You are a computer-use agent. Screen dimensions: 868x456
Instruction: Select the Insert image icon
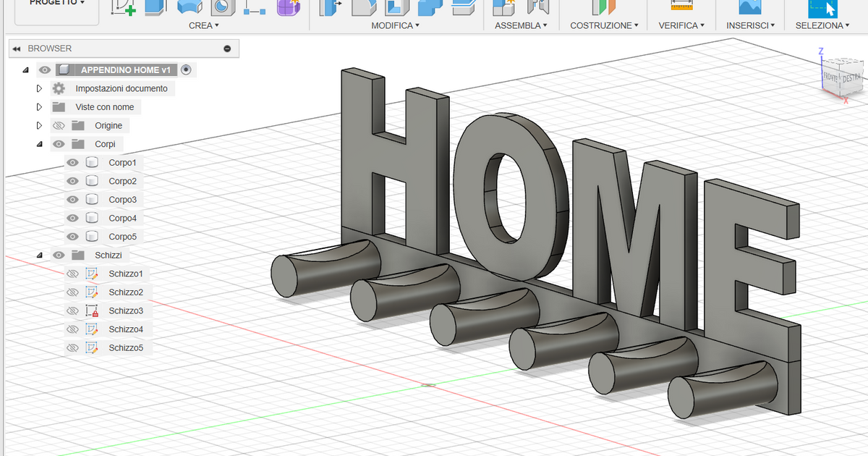[x=750, y=6]
